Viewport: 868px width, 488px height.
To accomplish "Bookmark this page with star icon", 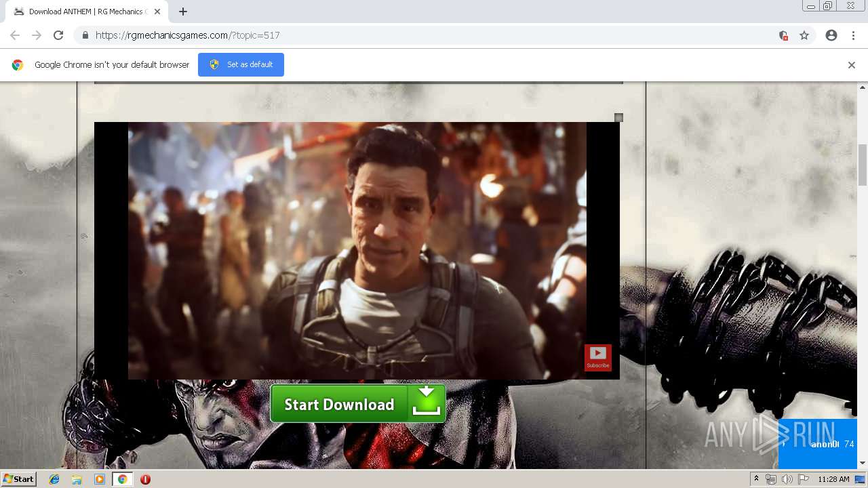I will coord(804,35).
